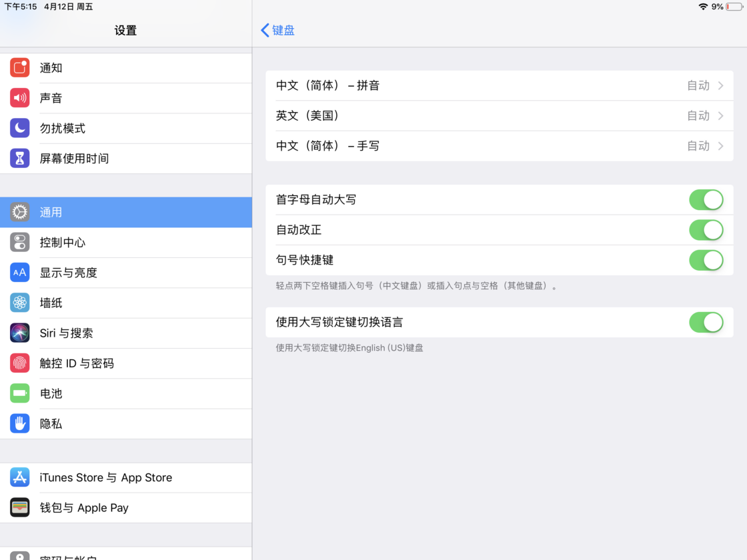Tap the 控制中心 switches icon

19,243
